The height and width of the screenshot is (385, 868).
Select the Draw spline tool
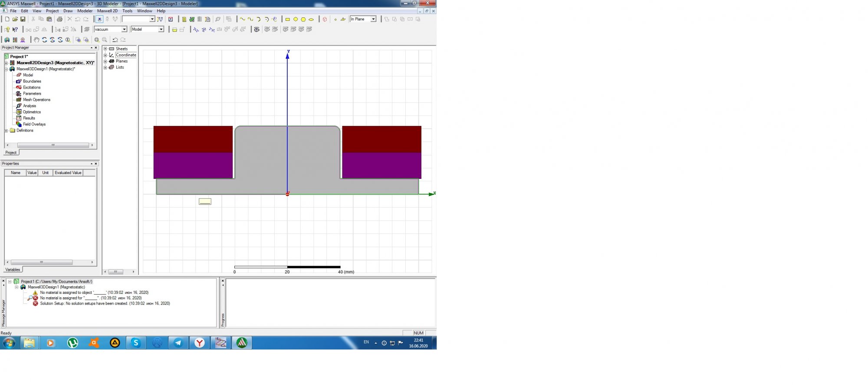coord(250,19)
